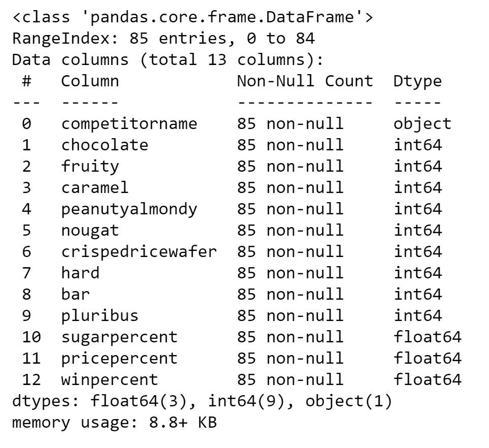The height and width of the screenshot is (448, 489).
Task: Click the RangeIndex entries line
Action: (x=163, y=39)
